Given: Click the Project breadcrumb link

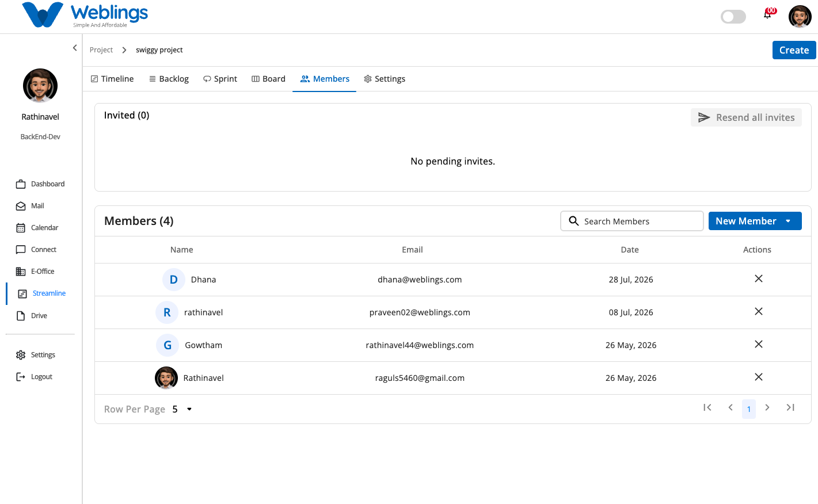Looking at the screenshot, I should coord(101,50).
